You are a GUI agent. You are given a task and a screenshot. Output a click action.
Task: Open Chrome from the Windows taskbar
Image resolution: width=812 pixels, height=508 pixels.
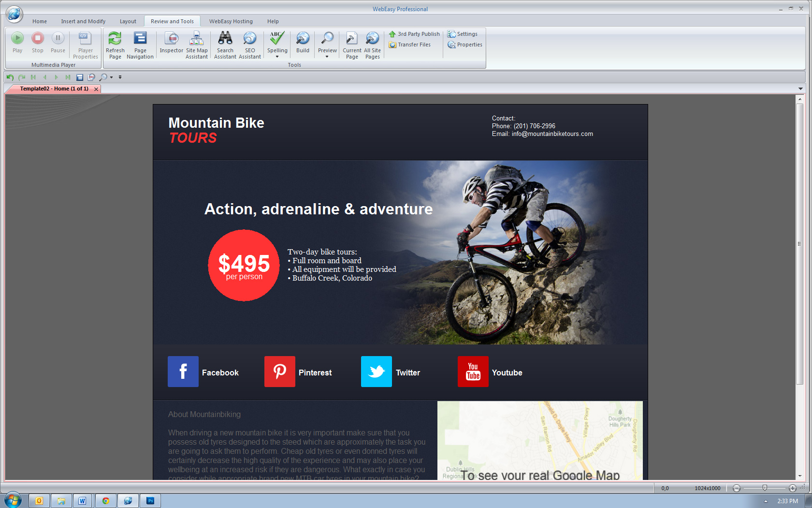(x=105, y=501)
